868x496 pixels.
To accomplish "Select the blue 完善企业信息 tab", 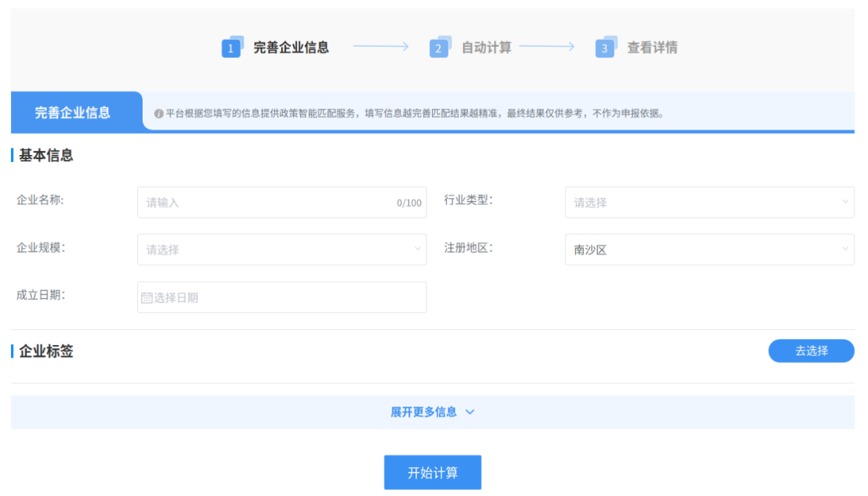I will click(x=73, y=112).
